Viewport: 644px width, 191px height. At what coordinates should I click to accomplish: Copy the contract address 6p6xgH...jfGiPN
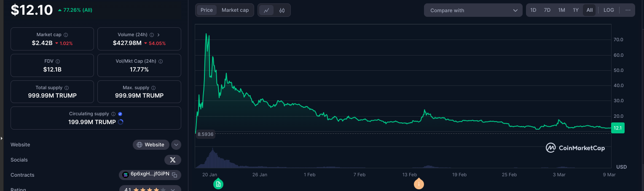[174, 175]
